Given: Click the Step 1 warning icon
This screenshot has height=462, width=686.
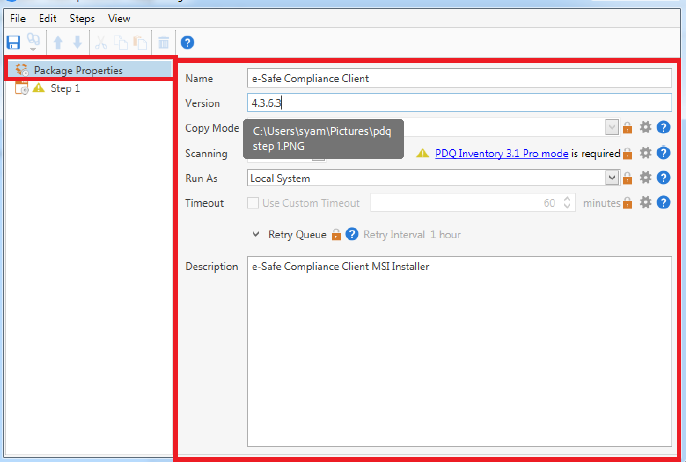Looking at the screenshot, I should click(39, 88).
